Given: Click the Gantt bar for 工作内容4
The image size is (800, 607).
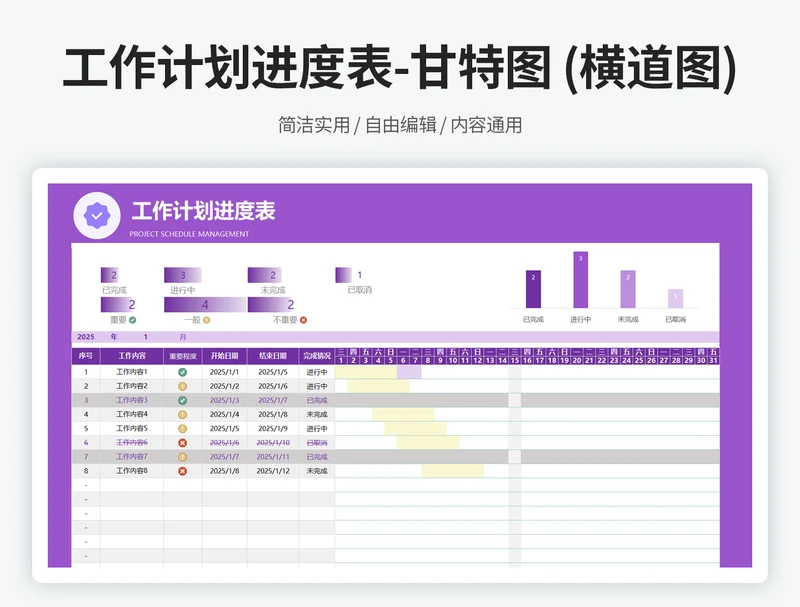Looking at the screenshot, I should pos(403,414).
